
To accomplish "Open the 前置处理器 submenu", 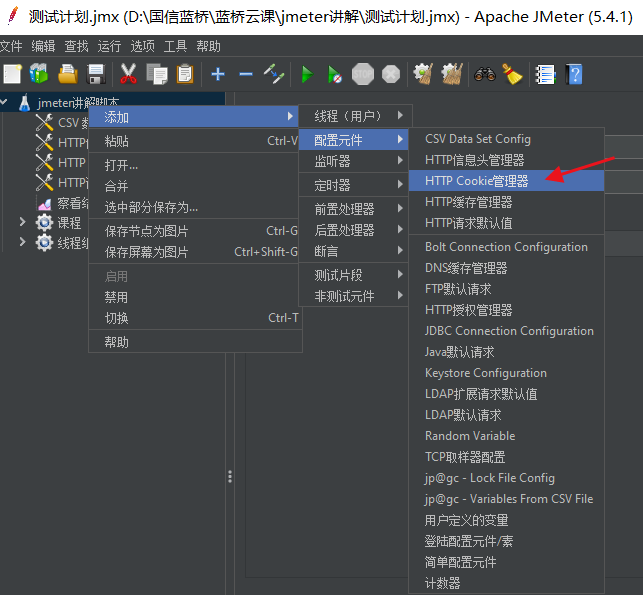I will point(353,209).
